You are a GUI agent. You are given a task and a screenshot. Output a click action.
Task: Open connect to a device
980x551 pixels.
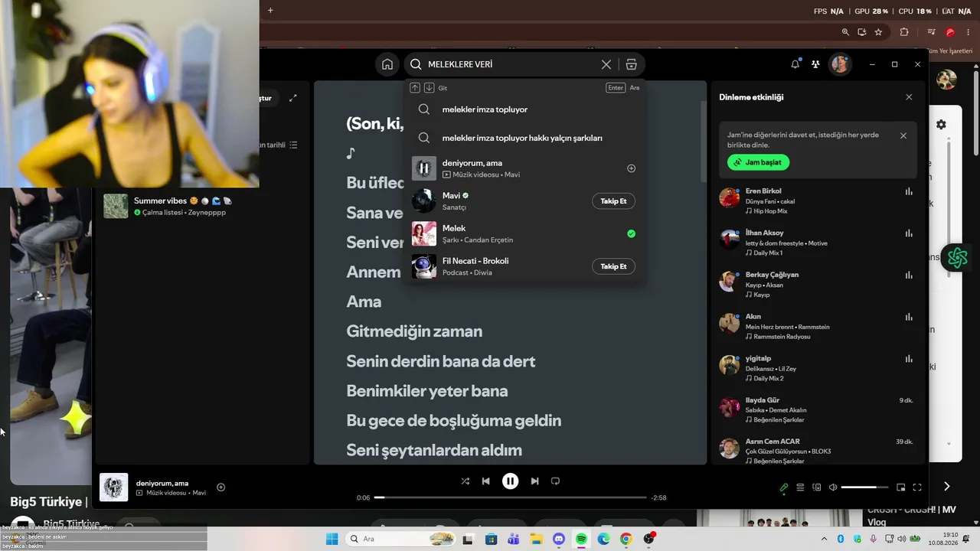[x=817, y=487]
